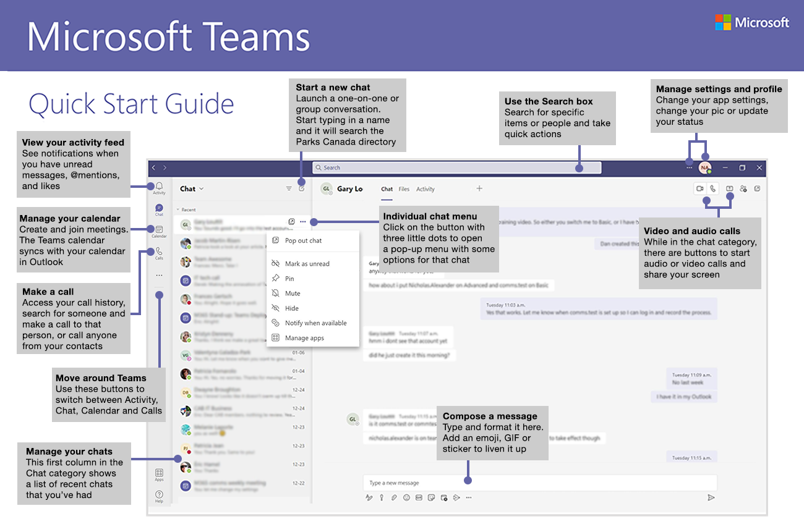Screen dimensions: 804x532
Task: Open the chat dated 01-06
Action: point(242,355)
